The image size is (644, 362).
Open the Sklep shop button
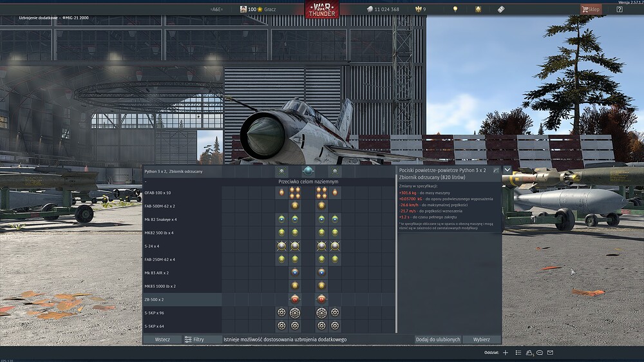pyautogui.click(x=591, y=9)
